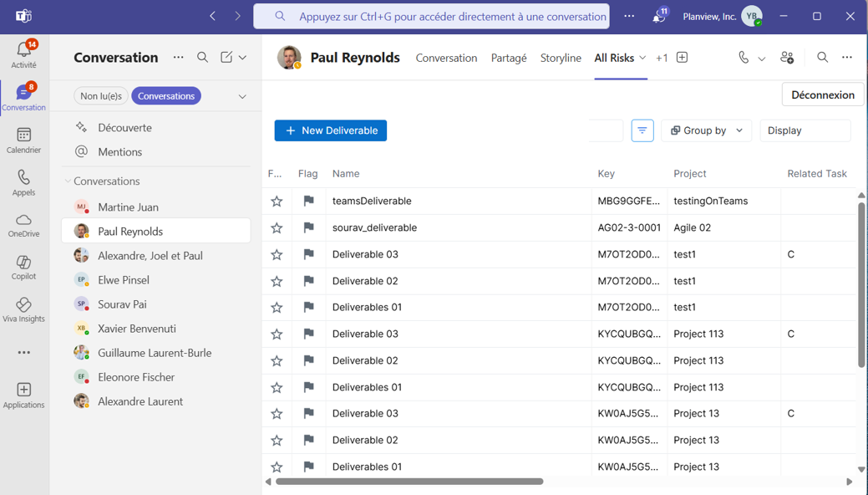The image size is (868, 495).
Task: Collapse the Conversations section chevron
Action: click(x=68, y=181)
